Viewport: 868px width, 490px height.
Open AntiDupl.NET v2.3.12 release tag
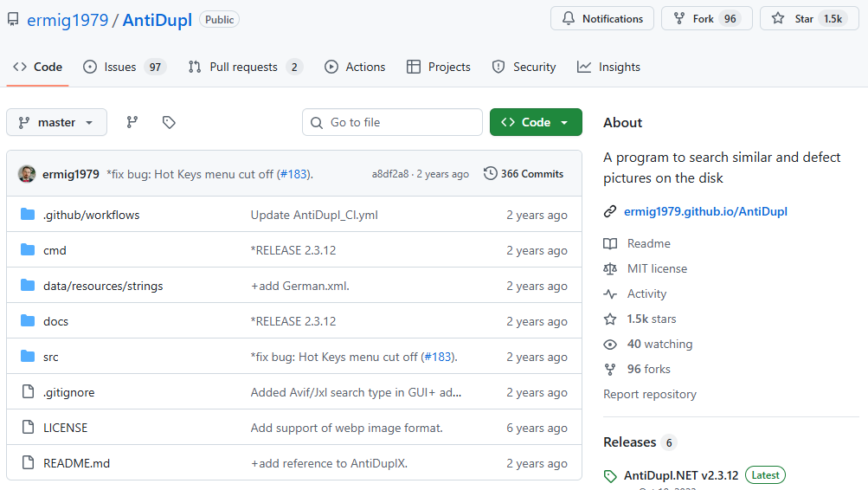point(681,475)
